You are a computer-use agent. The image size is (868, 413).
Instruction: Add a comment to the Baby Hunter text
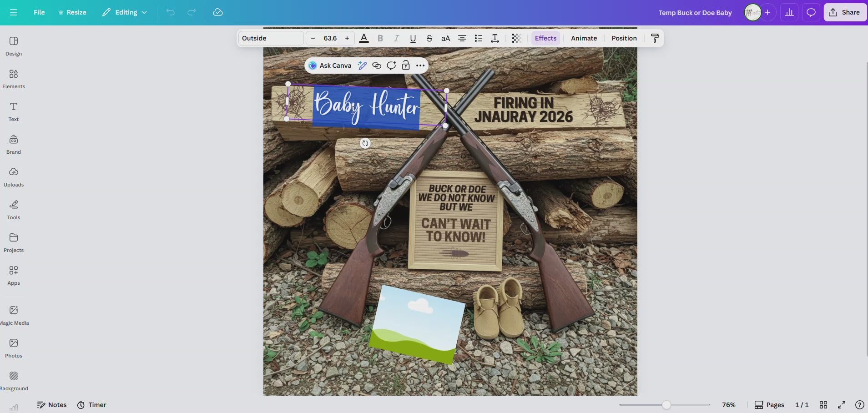click(x=391, y=65)
